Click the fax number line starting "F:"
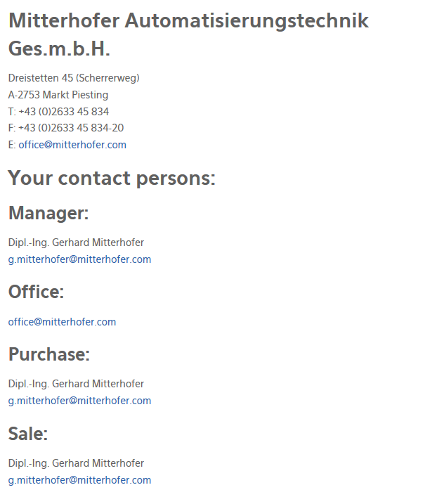This screenshot has height=504, width=437. 66,128
